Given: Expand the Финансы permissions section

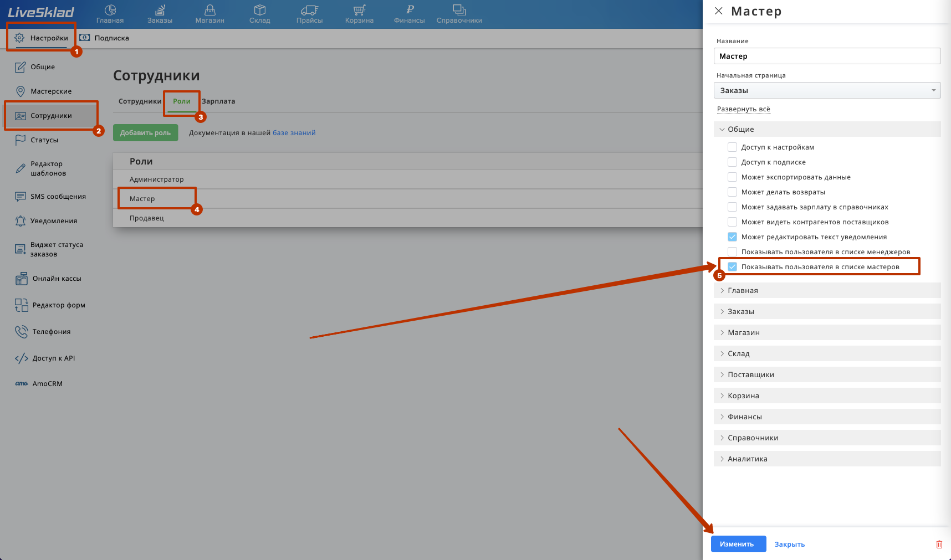Looking at the screenshot, I should click(x=827, y=417).
